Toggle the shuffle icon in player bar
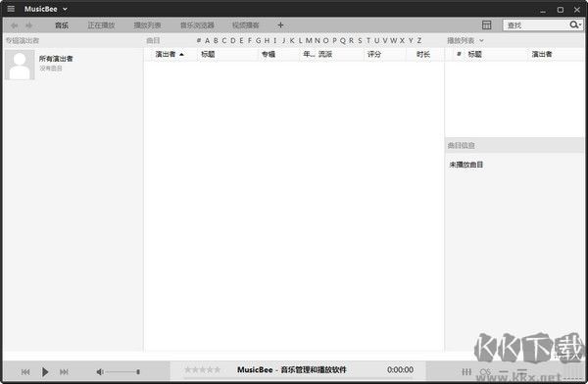The height and width of the screenshot is (384, 588). point(485,372)
